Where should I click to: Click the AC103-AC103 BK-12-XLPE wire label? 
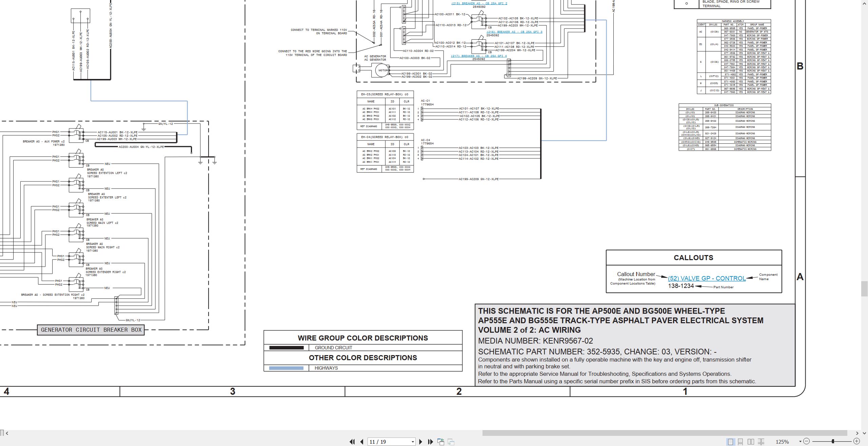point(479,148)
